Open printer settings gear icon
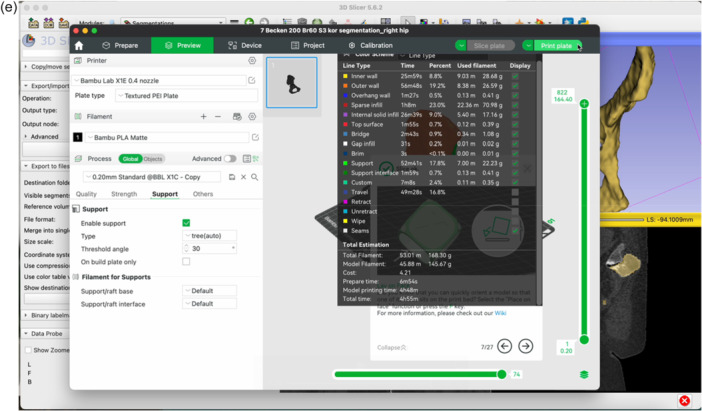 point(252,60)
